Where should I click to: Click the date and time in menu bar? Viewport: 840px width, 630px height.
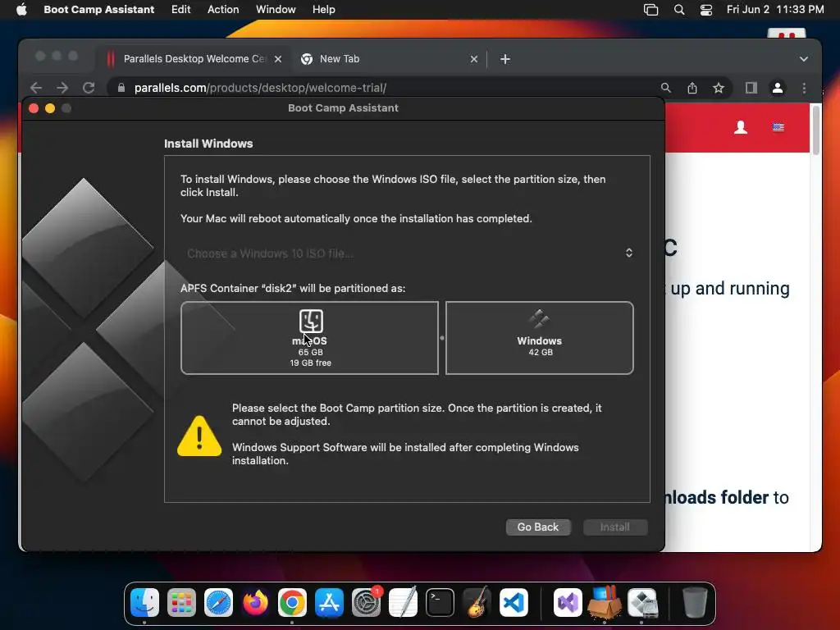coord(774,10)
